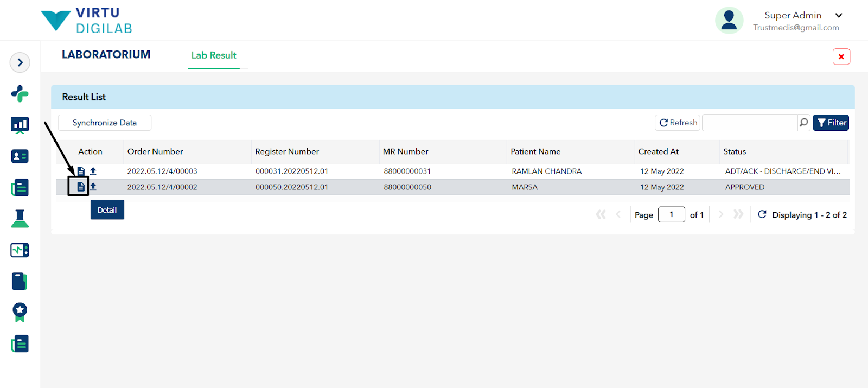Open the Filter button
Image resolution: width=868 pixels, height=388 pixels.
[831, 123]
